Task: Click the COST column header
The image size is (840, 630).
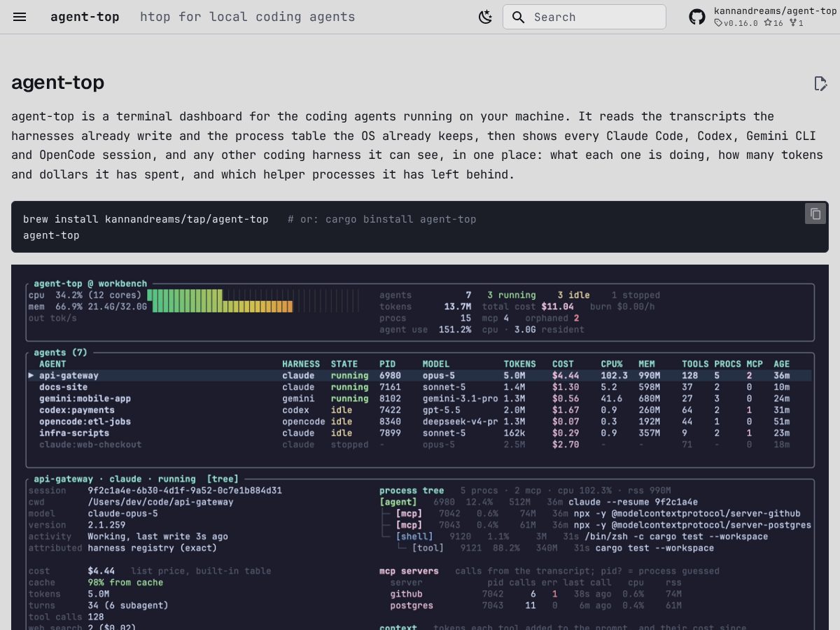Action: pos(563,364)
